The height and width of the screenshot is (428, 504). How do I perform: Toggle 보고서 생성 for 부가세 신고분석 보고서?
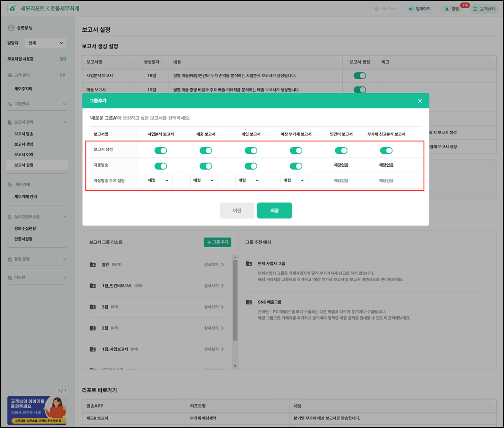386,151
